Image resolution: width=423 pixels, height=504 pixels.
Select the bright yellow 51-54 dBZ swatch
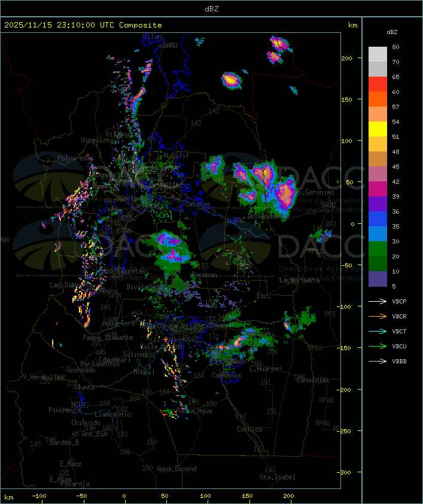coord(378,129)
